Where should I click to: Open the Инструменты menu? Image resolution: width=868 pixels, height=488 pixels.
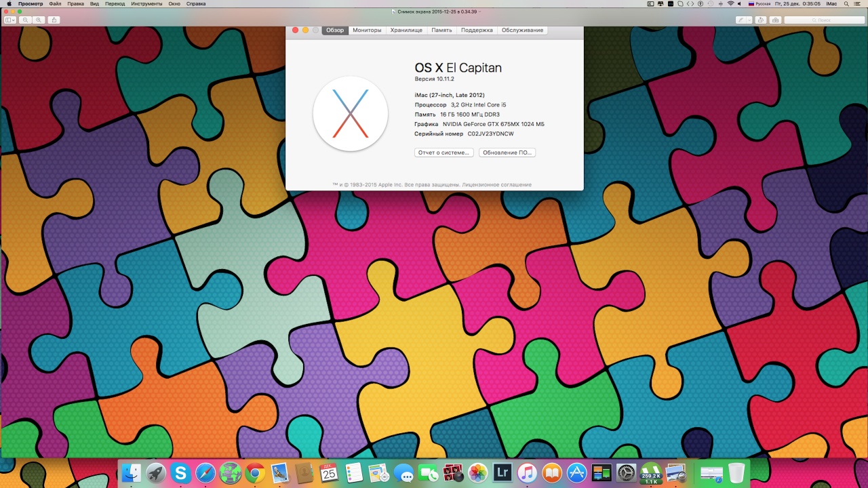pos(146,4)
